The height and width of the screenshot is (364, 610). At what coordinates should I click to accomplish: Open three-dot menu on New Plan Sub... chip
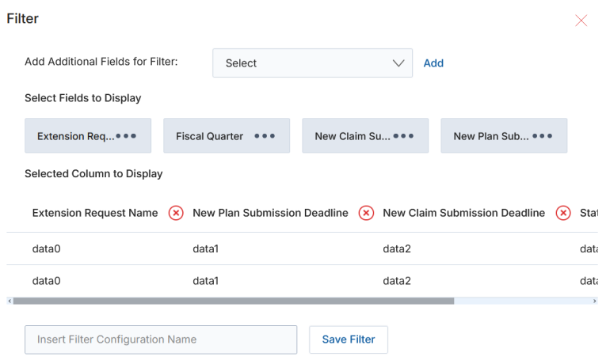click(x=543, y=136)
